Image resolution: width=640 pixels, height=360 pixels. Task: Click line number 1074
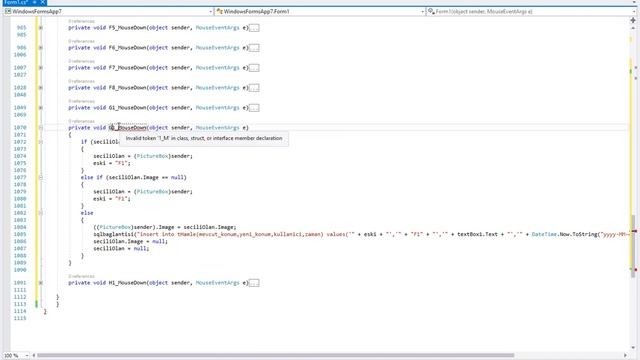20,156
